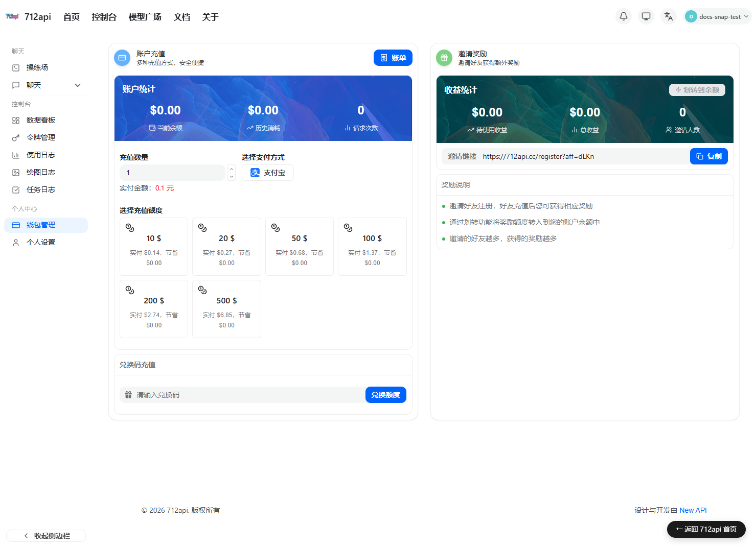The image size is (756, 548).
Task: Click the 复制 copy invite link button
Action: [709, 156]
